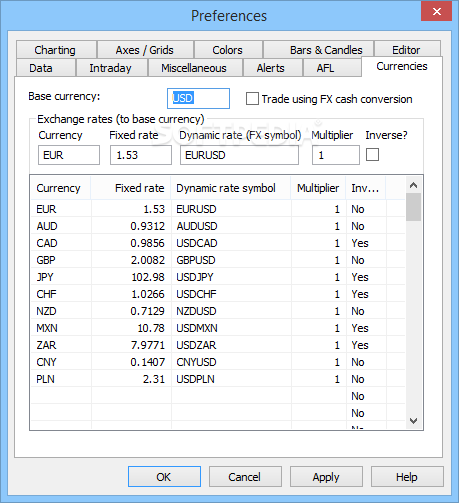
Task: Select the CNY currency row
Action: point(218,362)
